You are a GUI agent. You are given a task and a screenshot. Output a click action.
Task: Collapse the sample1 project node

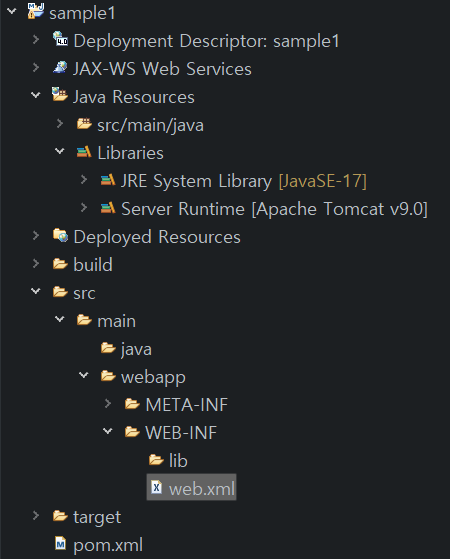12,11
